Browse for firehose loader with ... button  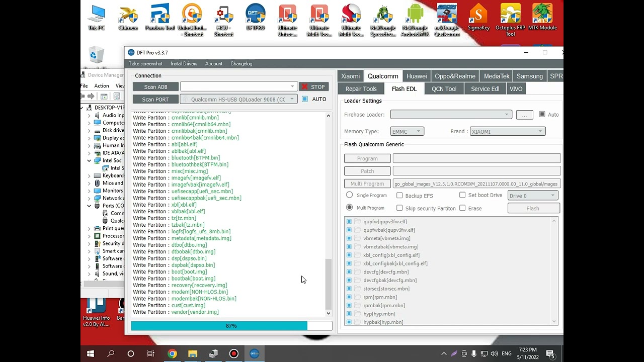click(x=524, y=115)
